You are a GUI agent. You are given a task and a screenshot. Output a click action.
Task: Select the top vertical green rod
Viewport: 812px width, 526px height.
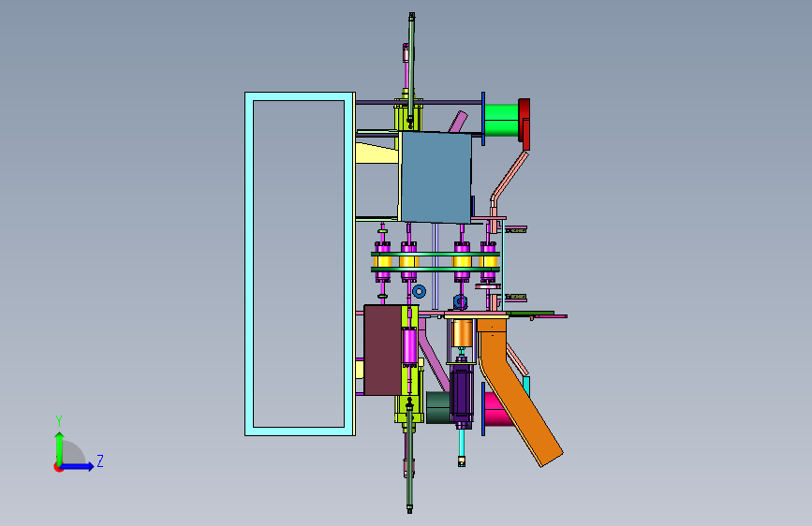pyautogui.click(x=411, y=67)
